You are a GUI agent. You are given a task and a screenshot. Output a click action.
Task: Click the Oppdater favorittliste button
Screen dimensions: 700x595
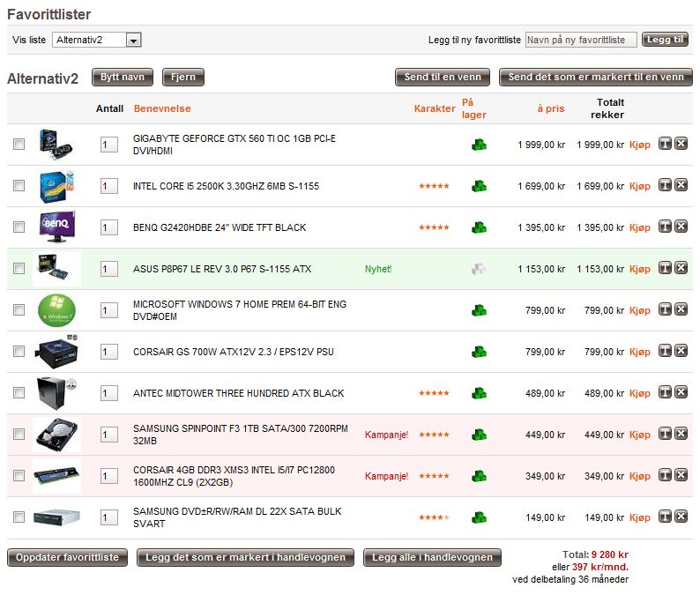pyautogui.click(x=67, y=557)
